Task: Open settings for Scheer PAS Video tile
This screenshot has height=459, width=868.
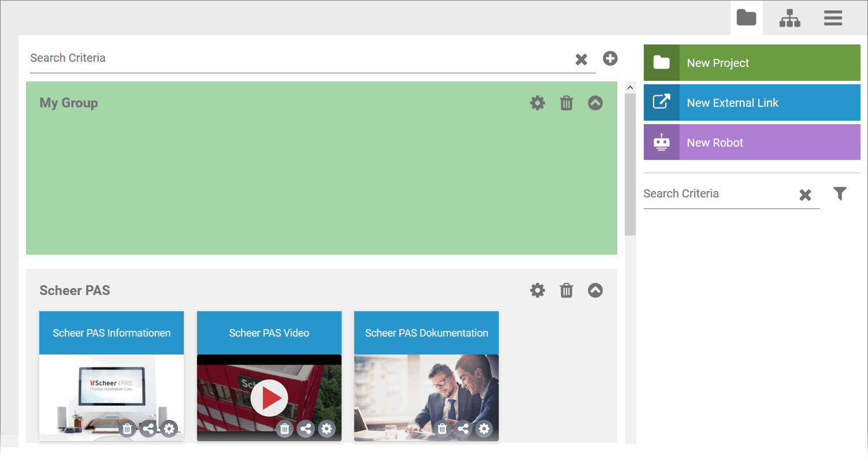Action: [x=327, y=429]
